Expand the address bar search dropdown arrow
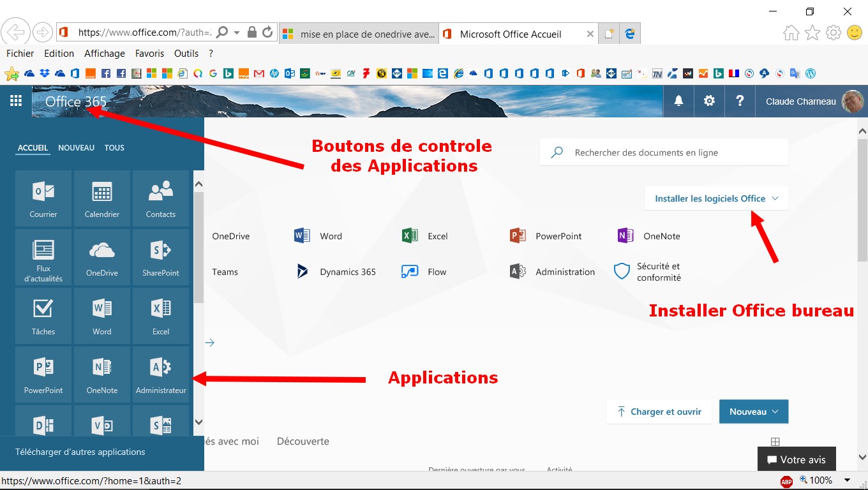The height and width of the screenshot is (490, 868). tap(237, 33)
